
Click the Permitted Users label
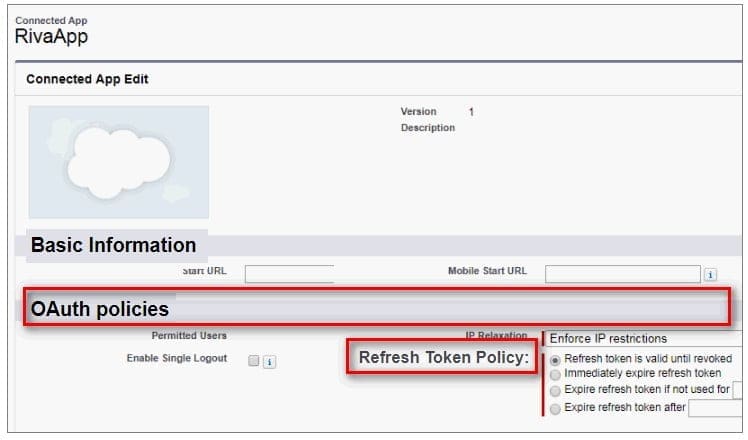[189, 336]
